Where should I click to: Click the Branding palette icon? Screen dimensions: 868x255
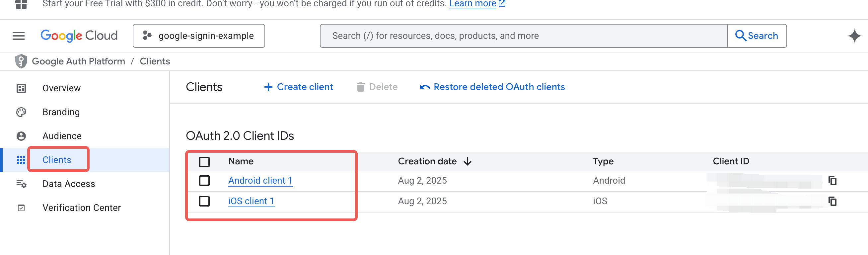(x=21, y=112)
